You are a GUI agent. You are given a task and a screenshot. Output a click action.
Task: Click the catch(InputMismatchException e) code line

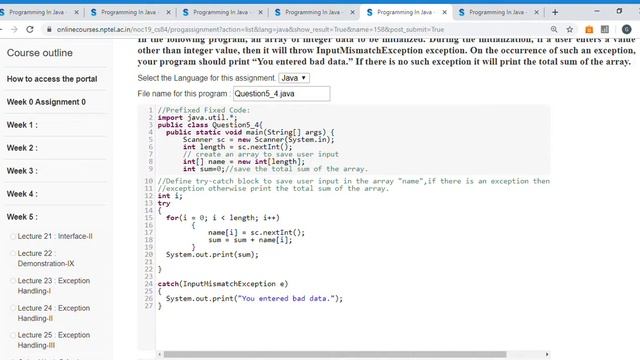(x=223, y=284)
